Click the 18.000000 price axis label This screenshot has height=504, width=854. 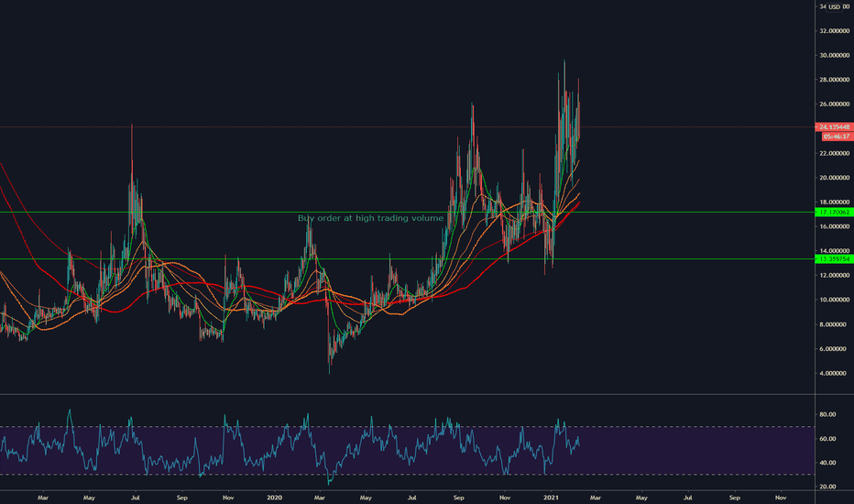[x=835, y=203]
